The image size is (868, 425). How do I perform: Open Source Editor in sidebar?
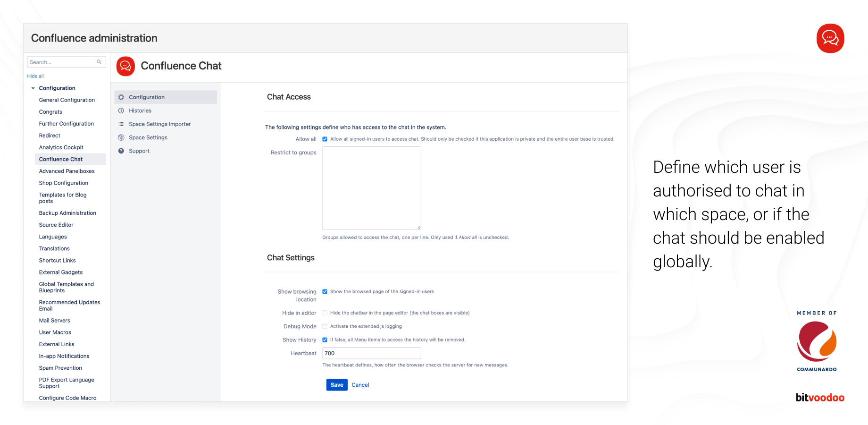pyautogui.click(x=56, y=225)
